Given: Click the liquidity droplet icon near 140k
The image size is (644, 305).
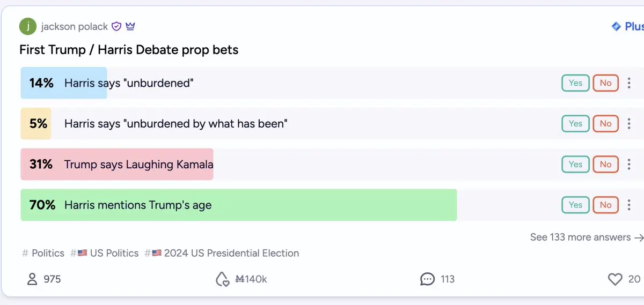Looking at the screenshot, I should pos(222,279).
